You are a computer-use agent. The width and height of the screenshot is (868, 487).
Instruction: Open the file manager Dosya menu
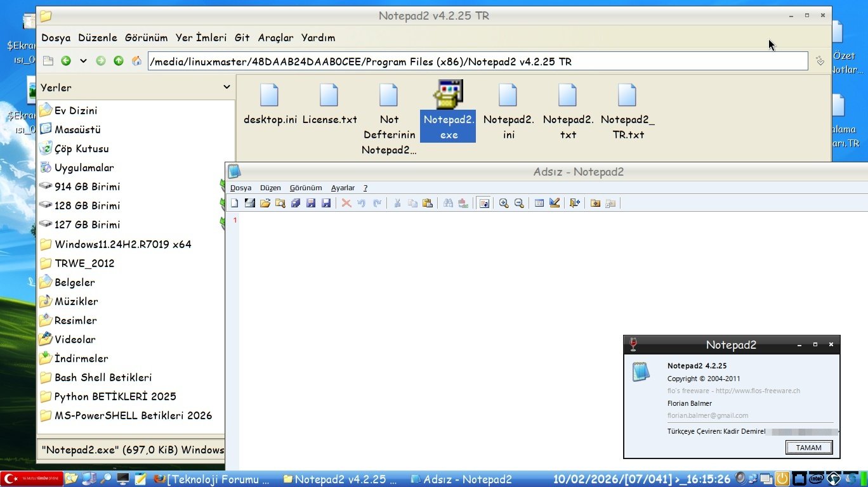[56, 37]
